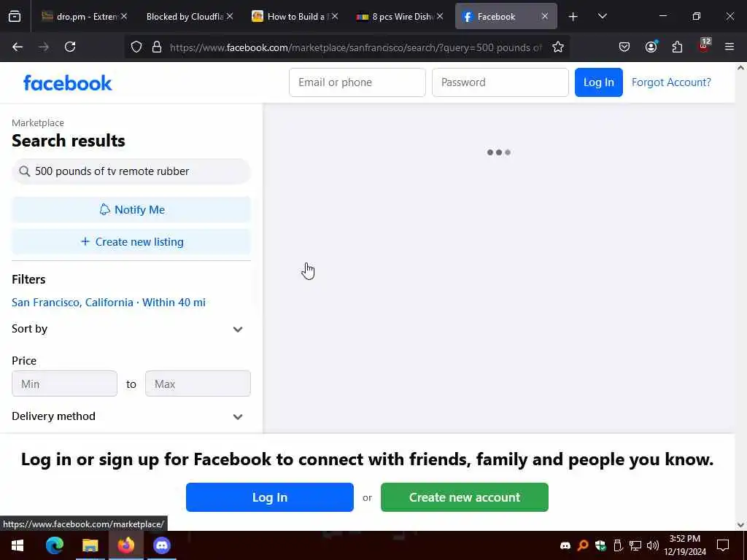Open a new browser tab

(x=573, y=17)
